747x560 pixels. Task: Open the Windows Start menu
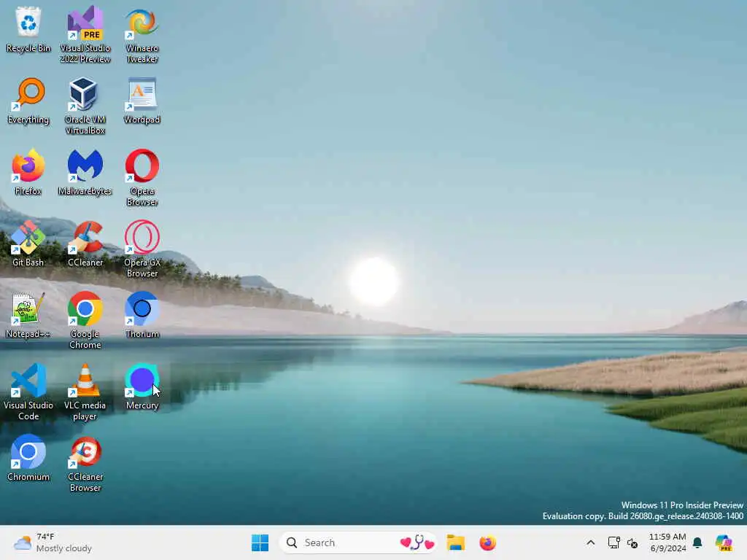pos(260,542)
